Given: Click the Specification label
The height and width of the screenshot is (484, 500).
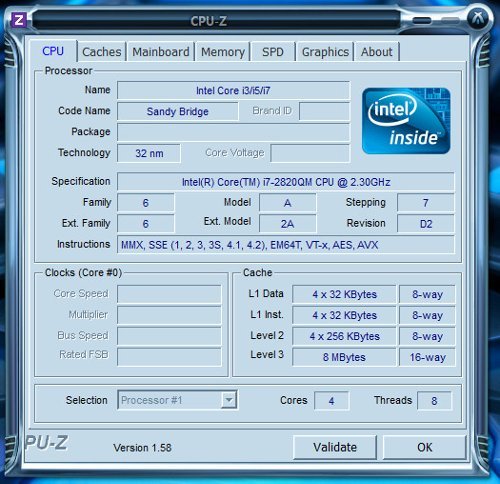Looking at the screenshot, I should pyautogui.click(x=81, y=181).
